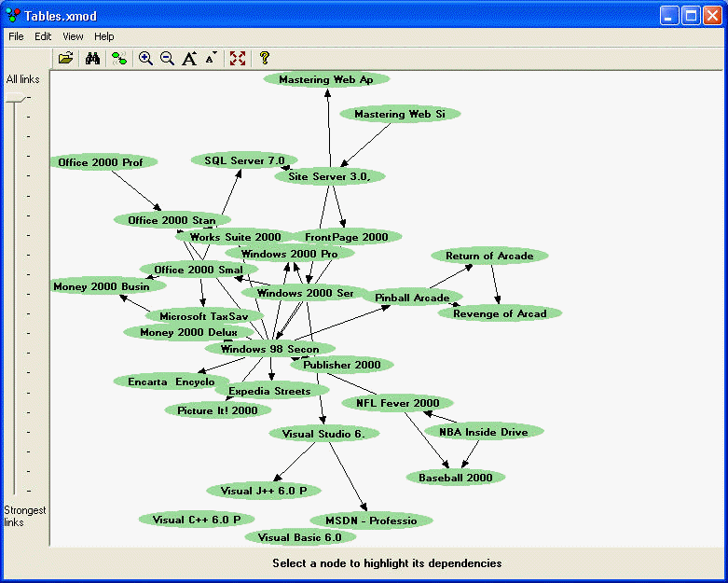Select the Site Server 3.0 node
Screen dimensions: 728x583
(x=329, y=176)
